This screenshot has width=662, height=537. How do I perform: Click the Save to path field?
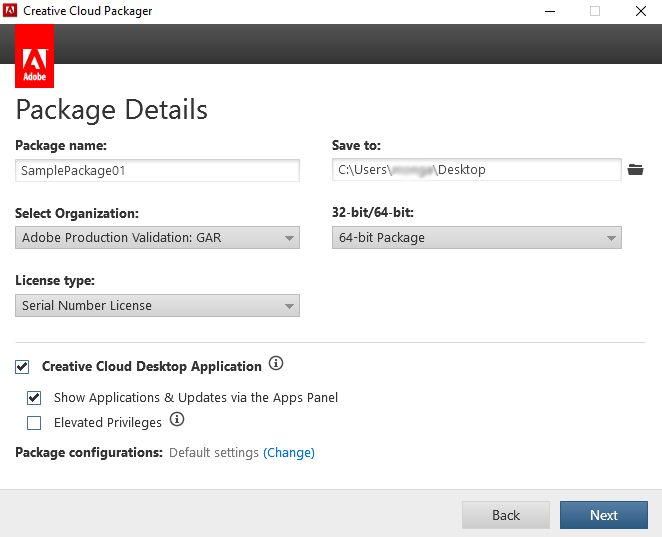pos(477,170)
